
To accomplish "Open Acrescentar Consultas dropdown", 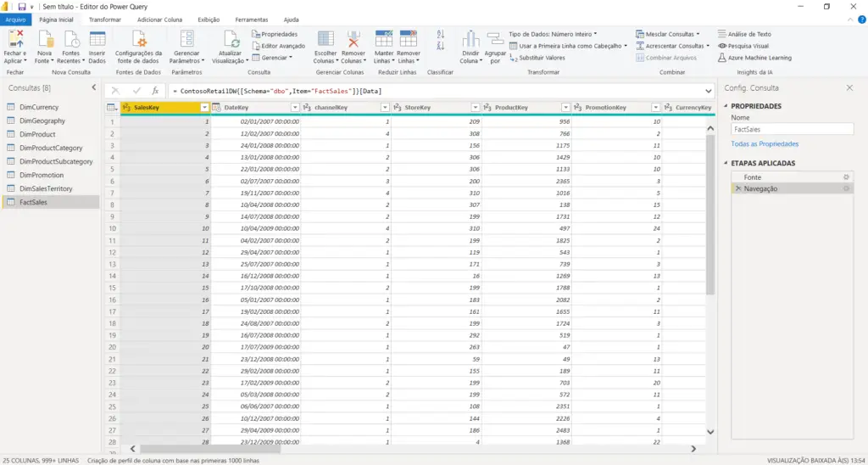I will point(672,46).
